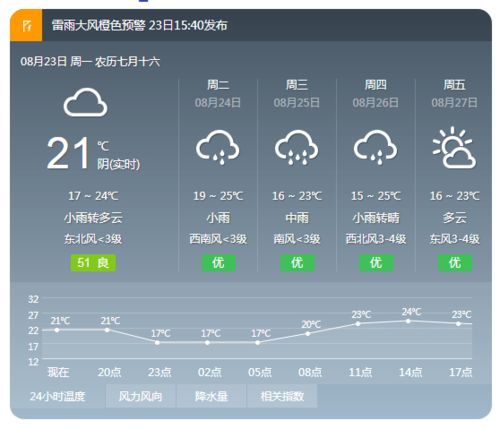Click the 西南风<3级 wind text
Image resolution: width=500 pixels, height=429 pixels.
pyautogui.click(x=218, y=239)
